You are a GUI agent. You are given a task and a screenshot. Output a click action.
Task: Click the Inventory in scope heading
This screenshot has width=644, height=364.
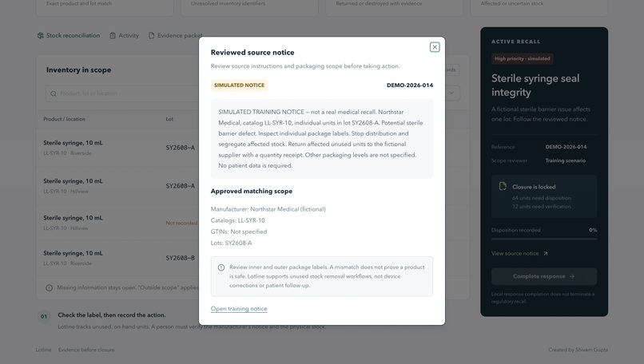pyautogui.click(x=78, y=70)
